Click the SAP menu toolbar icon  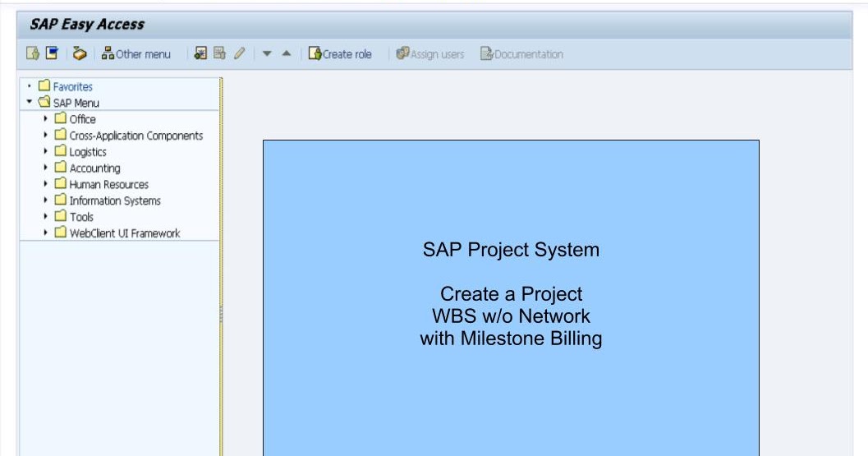pos(52,53)
